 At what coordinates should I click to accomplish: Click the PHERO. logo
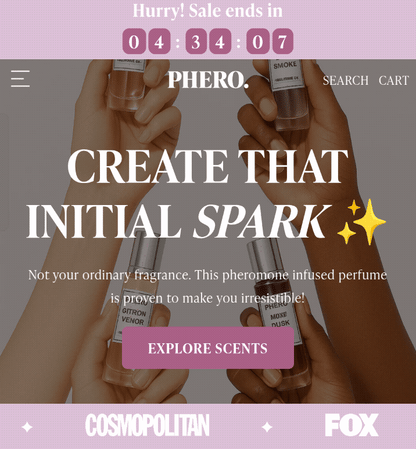(x=208, y=80)
